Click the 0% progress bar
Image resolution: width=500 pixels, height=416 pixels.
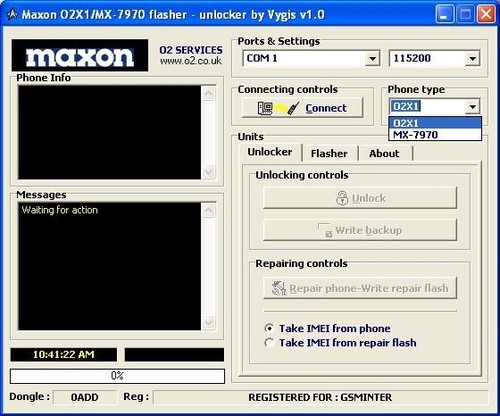117,376
